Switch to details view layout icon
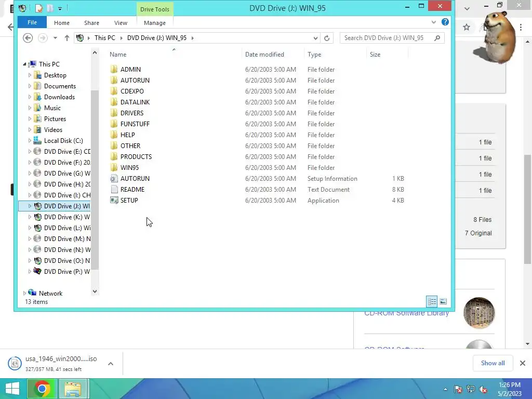This screenshot has width=532, height=399. coord(432,301)
